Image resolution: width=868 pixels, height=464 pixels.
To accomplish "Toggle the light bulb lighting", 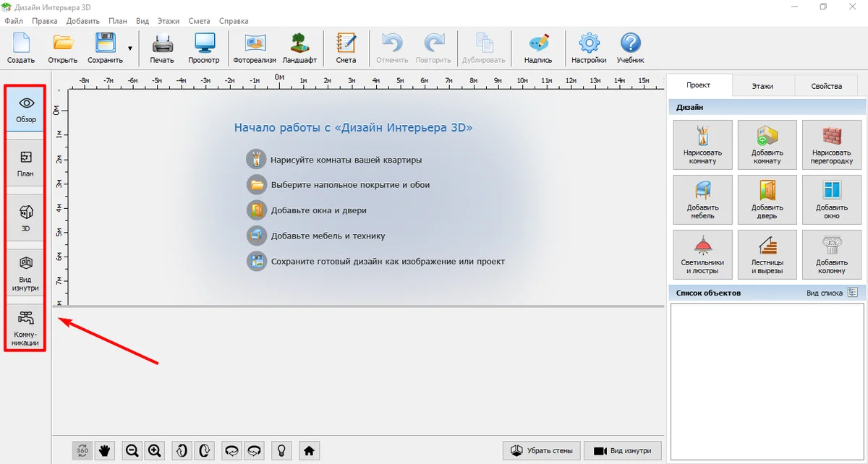I will point(281,450).
